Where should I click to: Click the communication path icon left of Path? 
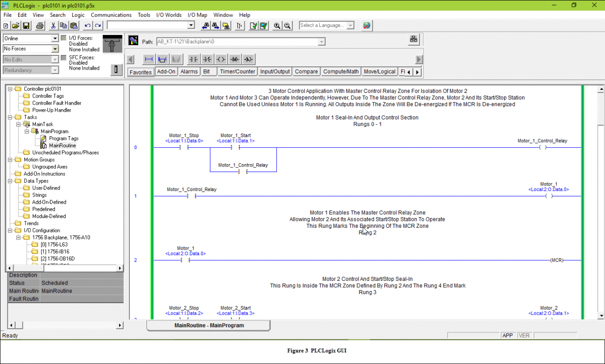[x=134, y=40]
